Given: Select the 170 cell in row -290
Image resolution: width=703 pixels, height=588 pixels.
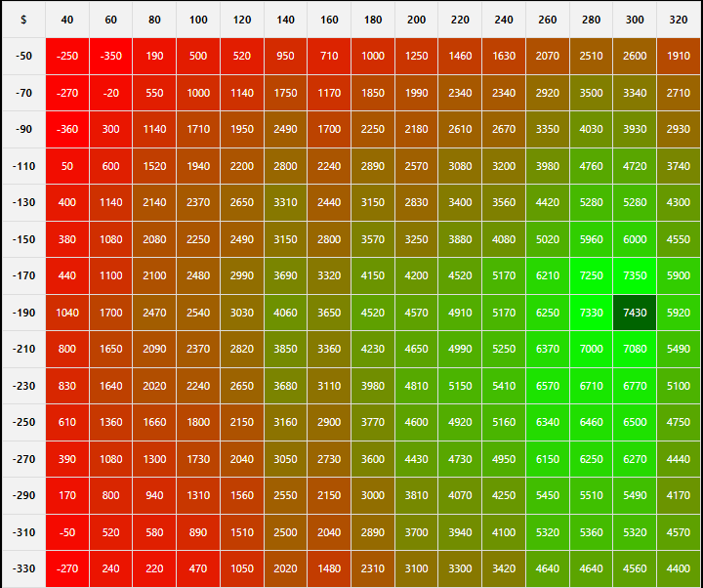Looking at the screenshot, I should click(66, 495).
